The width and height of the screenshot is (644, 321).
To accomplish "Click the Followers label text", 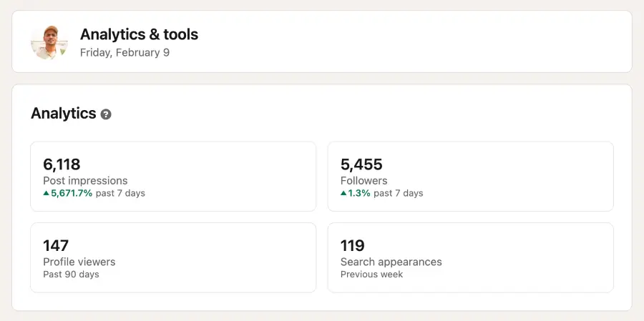I will pyautogui.click(x=364, y=181).
